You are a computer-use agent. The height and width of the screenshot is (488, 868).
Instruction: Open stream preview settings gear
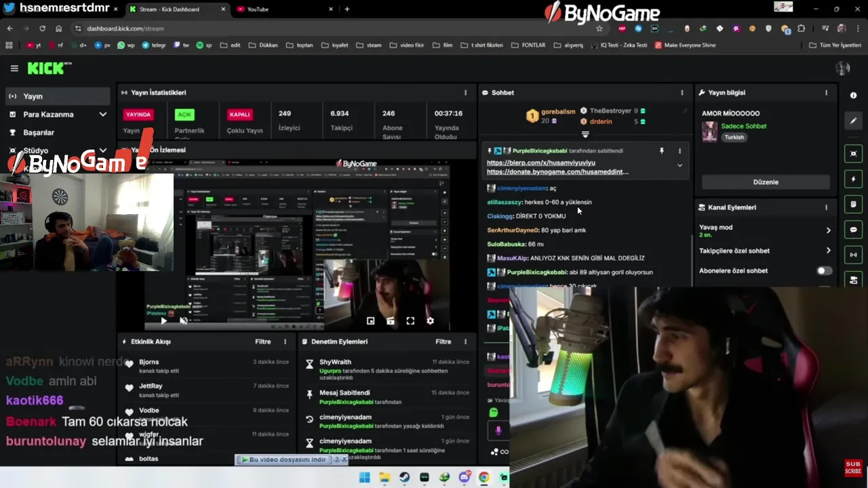click(430, 321)
